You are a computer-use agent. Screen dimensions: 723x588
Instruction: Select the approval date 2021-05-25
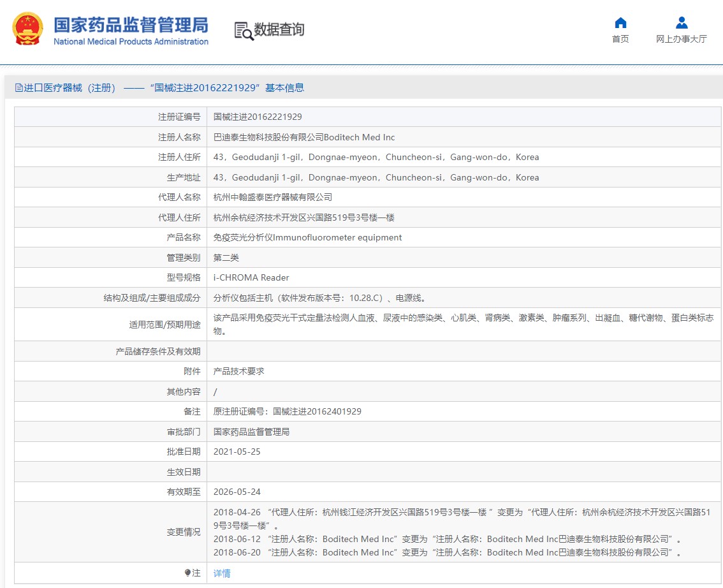(237, 452)
